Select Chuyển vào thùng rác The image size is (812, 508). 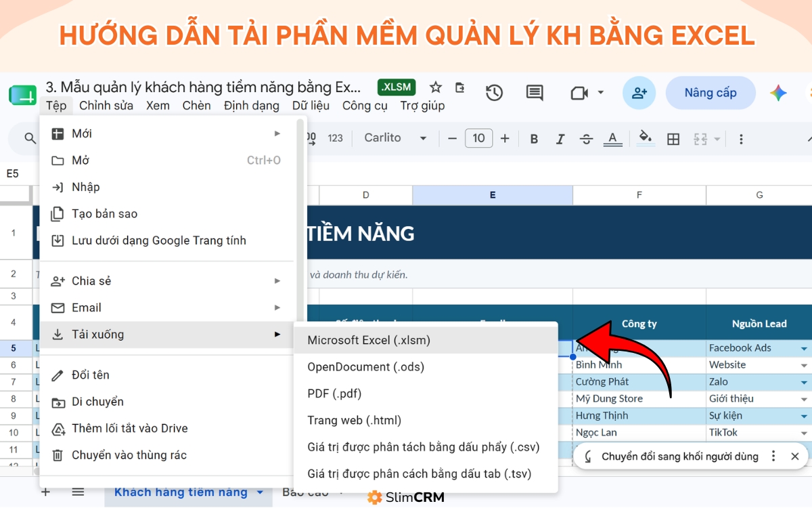pyautogui.click(x=167, y=455)
